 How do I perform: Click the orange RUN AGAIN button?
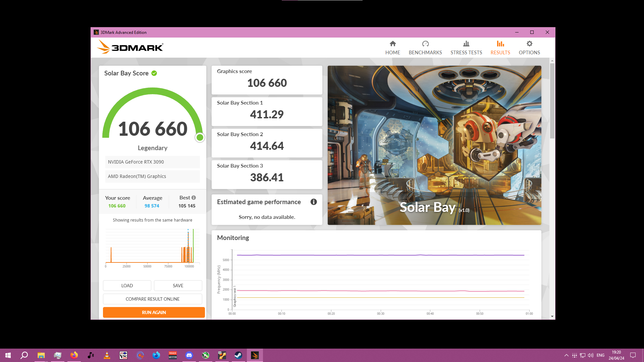click(154, 312)
